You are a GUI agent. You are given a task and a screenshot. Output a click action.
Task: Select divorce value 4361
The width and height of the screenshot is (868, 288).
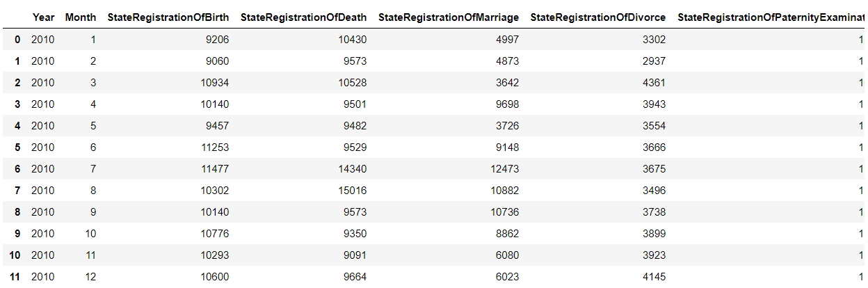click(654, 83)
